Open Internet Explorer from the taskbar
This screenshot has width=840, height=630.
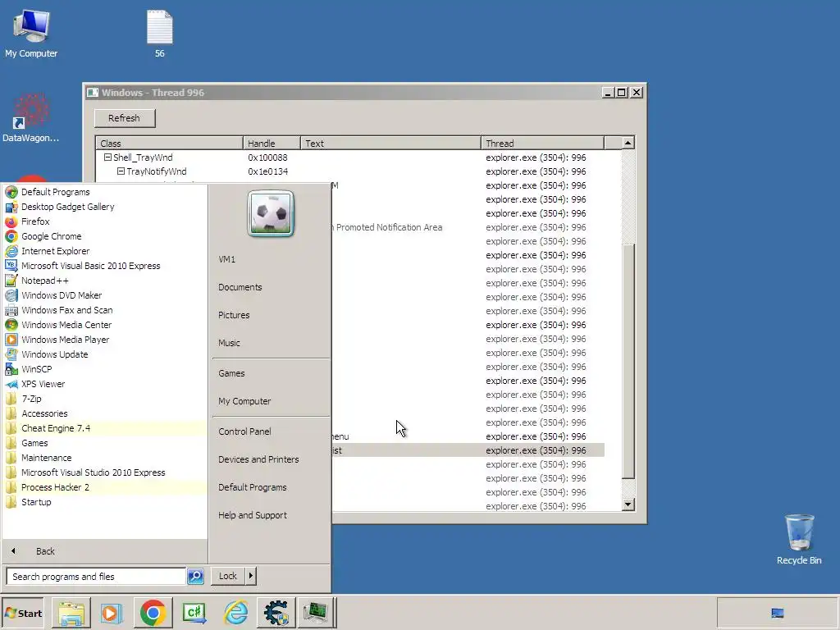235,613
